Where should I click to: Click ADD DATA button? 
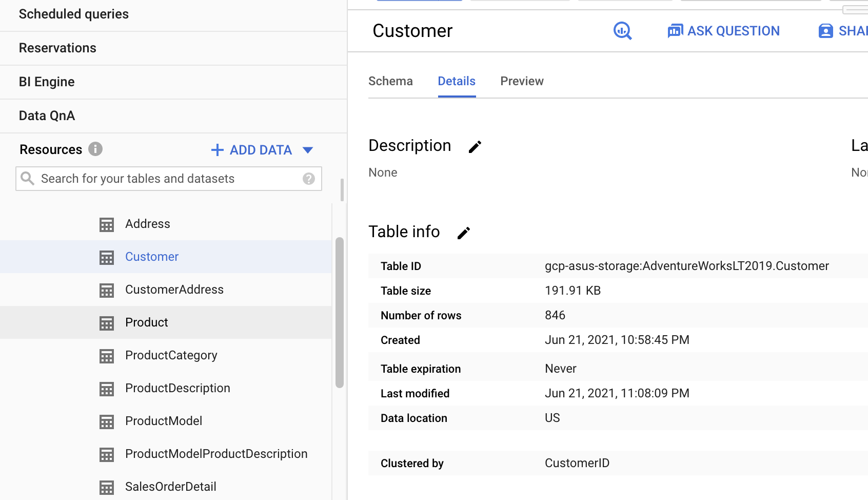(252, 150)
